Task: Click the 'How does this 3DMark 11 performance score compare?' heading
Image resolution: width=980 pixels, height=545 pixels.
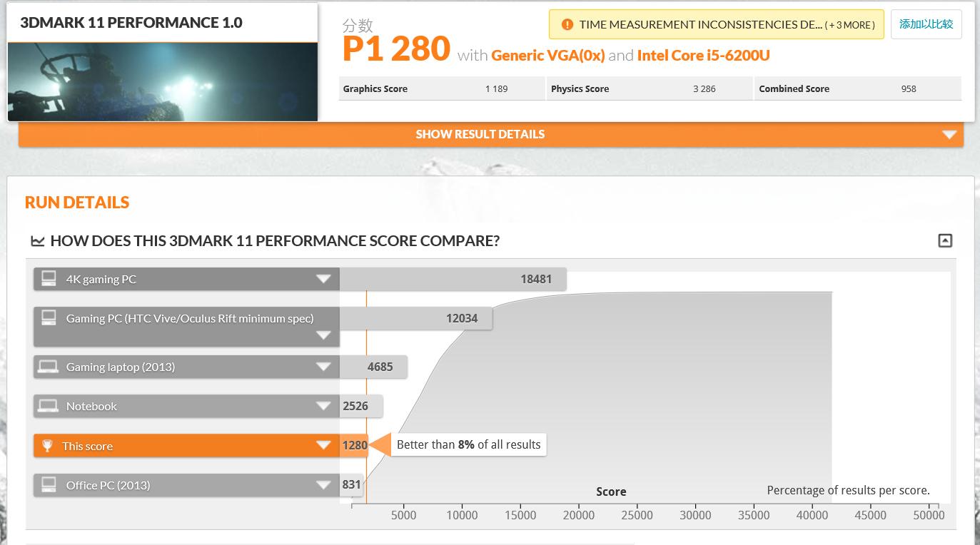Action: [x=275, y=241]
